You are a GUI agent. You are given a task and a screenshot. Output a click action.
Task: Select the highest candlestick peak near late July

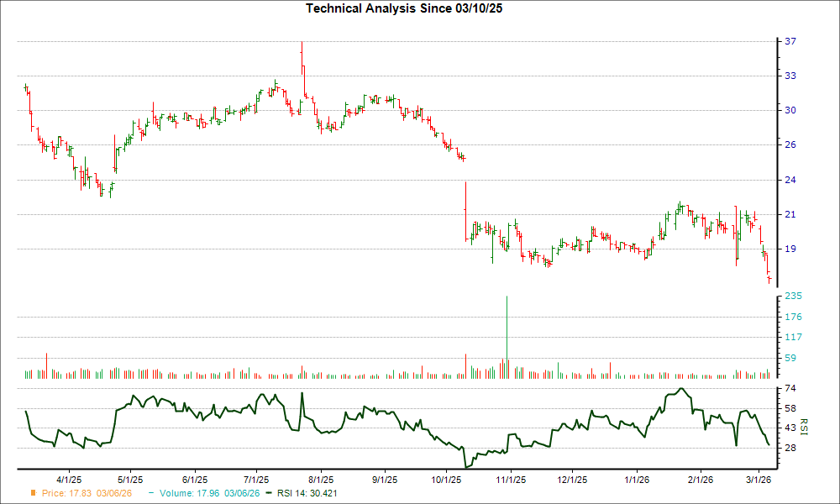pos(301,59)
